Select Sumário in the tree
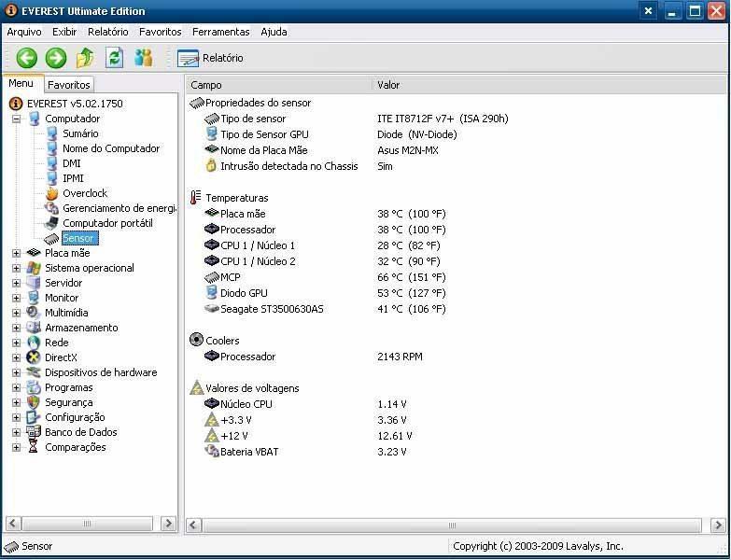Image resolution: width=731 pixels, height=560 pixels. (80, 133)
